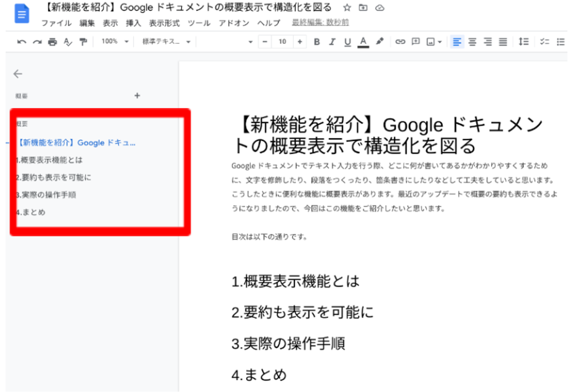The width and height of the screenshot is (573, 392).
Task: Justify the text
Action: (x=503, y=42)
